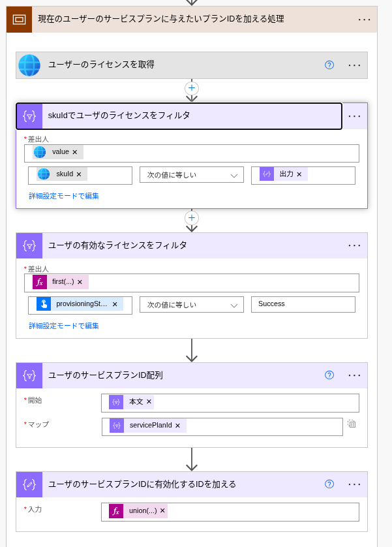Screen dimensions: 392x547
Task: Click the filter icon of skuIdでユーザのライセンスをフィルタ
Action: (x=29, y=116)
